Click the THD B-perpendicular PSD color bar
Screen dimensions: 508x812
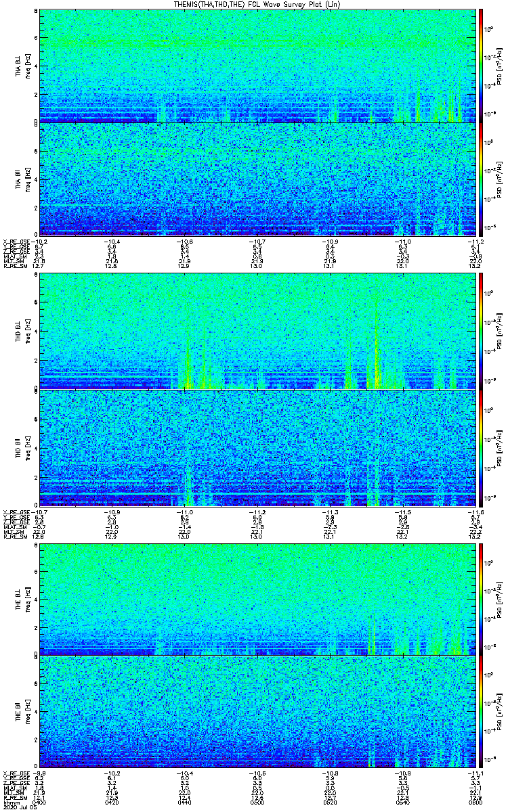pyautogui.click(x=481, y=332)
